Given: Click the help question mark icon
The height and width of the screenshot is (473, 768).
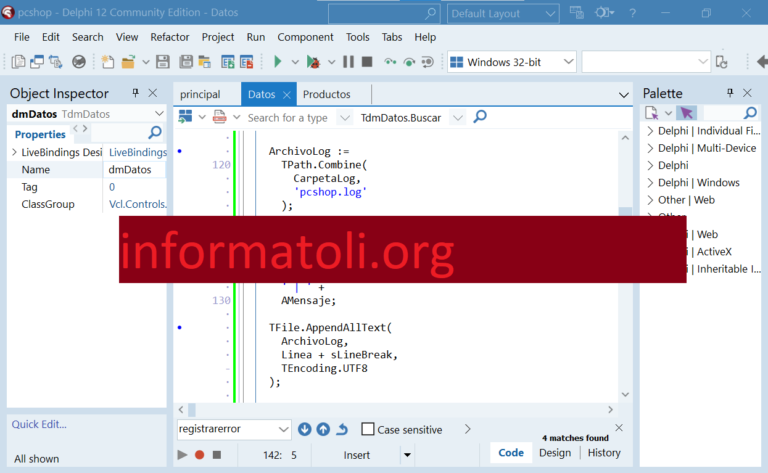Looking at the screenshot, I should (632, 13).
